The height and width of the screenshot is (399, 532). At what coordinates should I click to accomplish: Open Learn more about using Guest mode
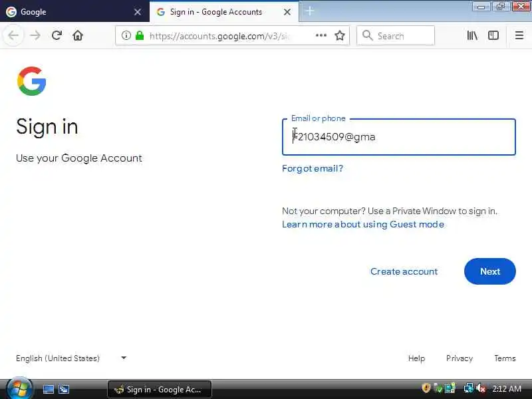(x=363, y=224)
